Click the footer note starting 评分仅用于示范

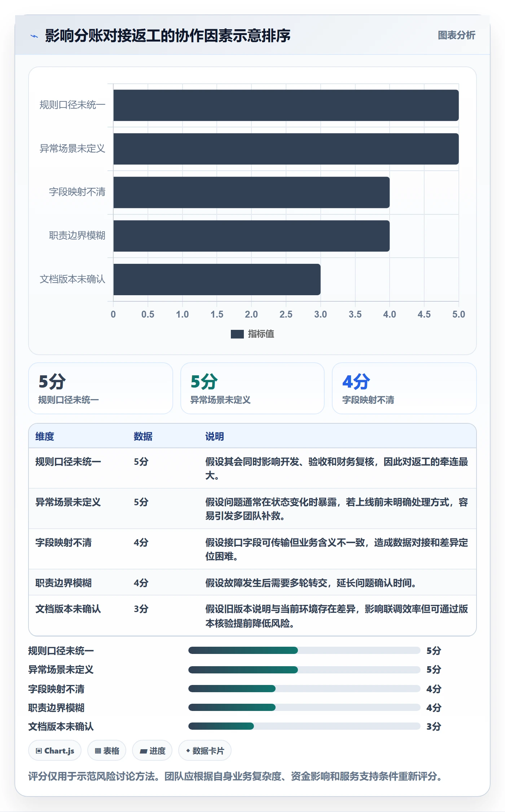pos(236,776)
